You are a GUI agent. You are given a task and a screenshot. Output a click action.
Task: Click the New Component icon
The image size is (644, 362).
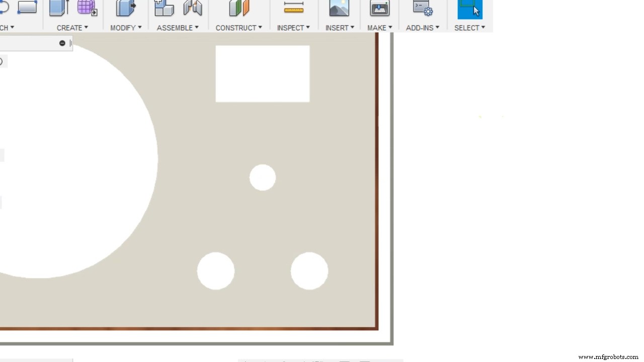(164, 8)
